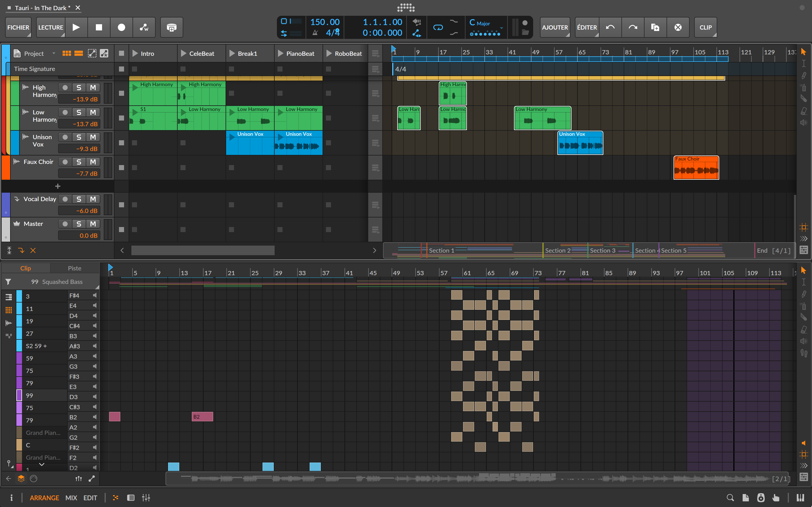Select the drum grid editor icon in the editor sidebar

[9, 310]
